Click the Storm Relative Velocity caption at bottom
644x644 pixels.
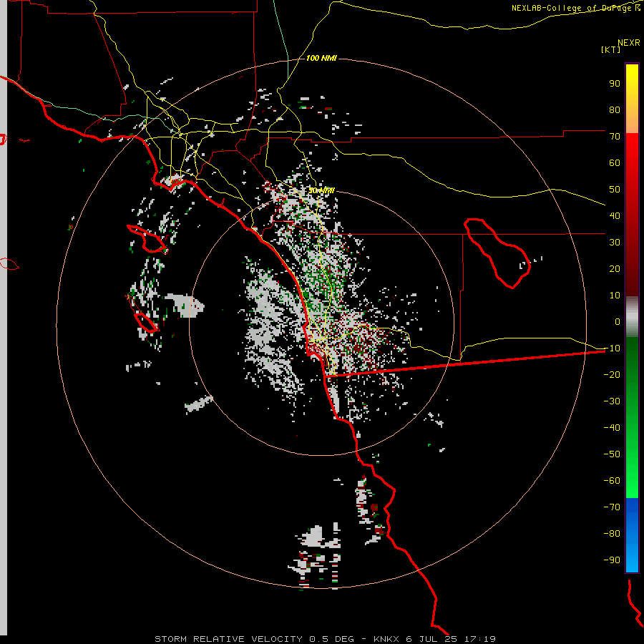point(325,639)
